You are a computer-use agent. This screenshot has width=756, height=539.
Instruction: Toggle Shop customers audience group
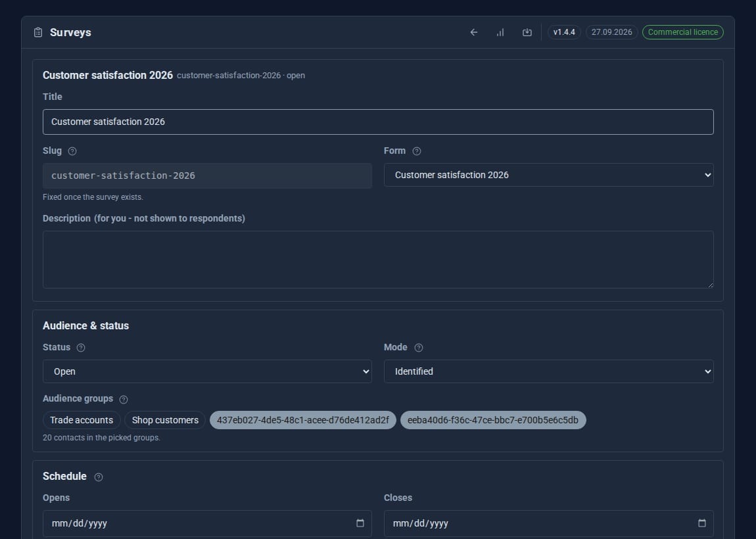click(x=166, y=420)
